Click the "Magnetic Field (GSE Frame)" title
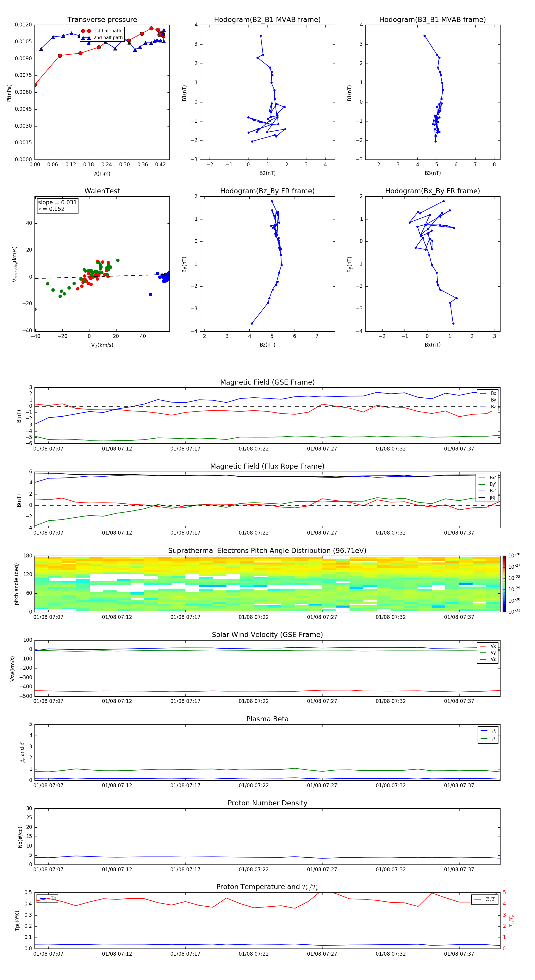This screenshot has width=535, height=980. pos(267,382)
